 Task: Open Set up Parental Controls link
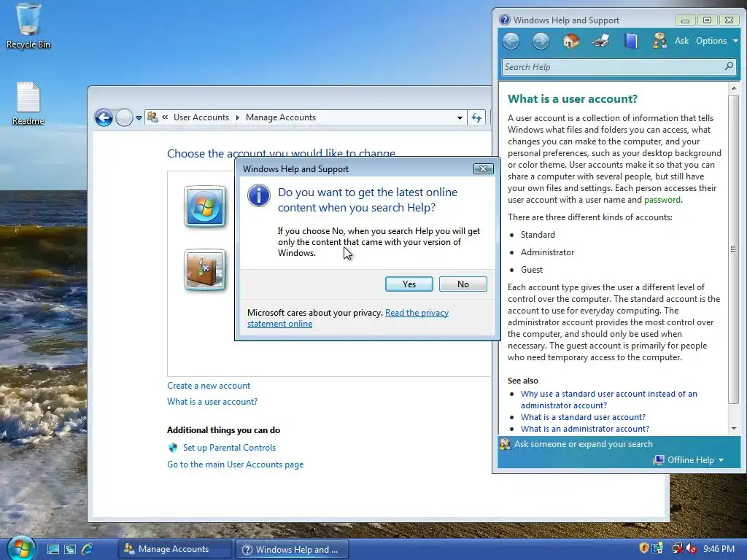229,448
